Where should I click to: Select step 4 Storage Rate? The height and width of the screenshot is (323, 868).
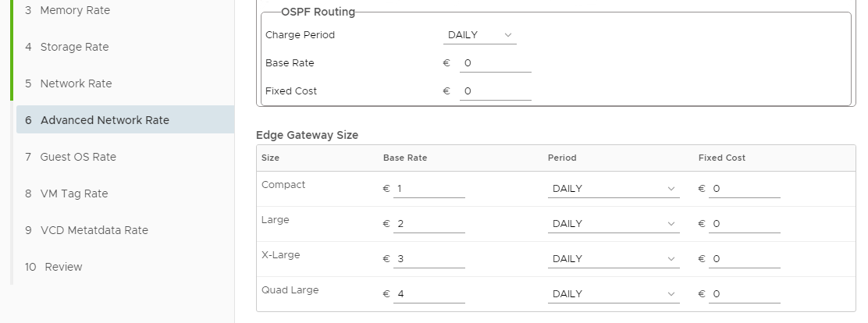tap(74, 47)
